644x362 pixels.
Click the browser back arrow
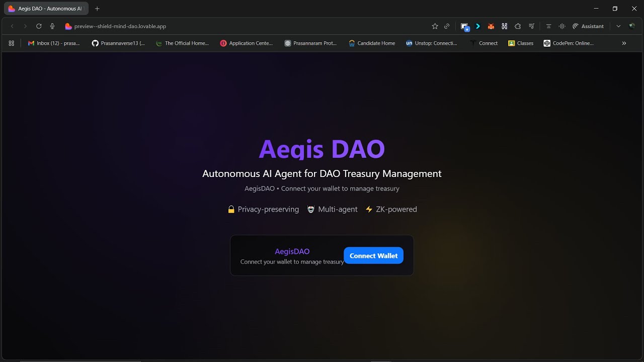[x=12, y=26]
